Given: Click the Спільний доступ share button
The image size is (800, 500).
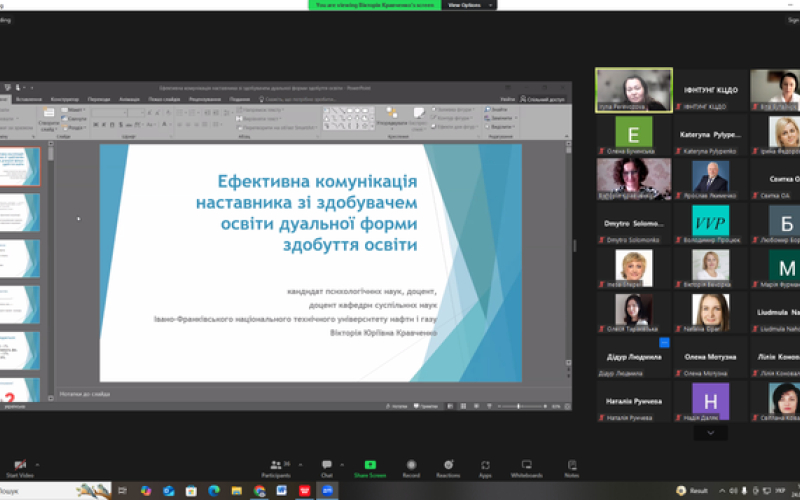Looking at the screenshot, I should pyautogui.click(x=542, y=99).
